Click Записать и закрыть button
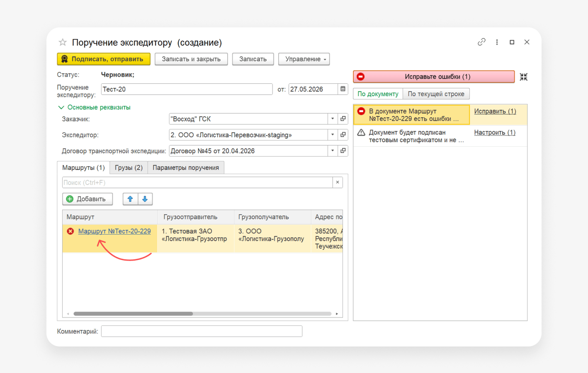This screenshot has height=373, width=588. click(191, 59)
